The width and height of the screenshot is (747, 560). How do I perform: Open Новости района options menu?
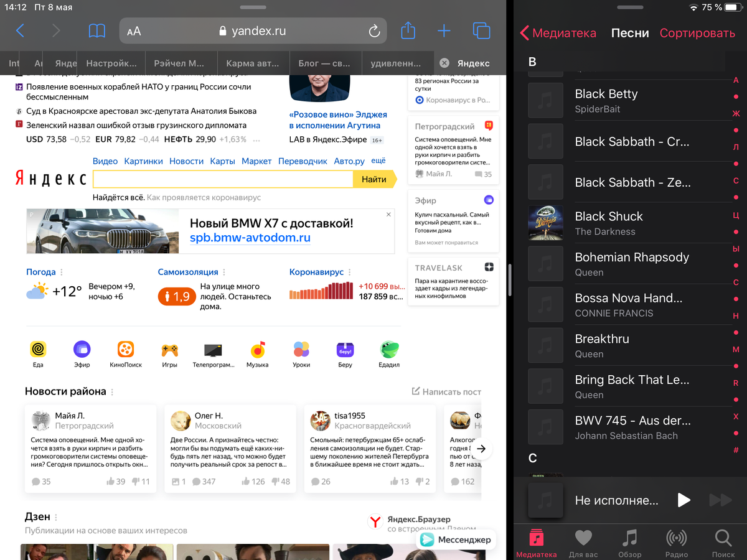112,392
